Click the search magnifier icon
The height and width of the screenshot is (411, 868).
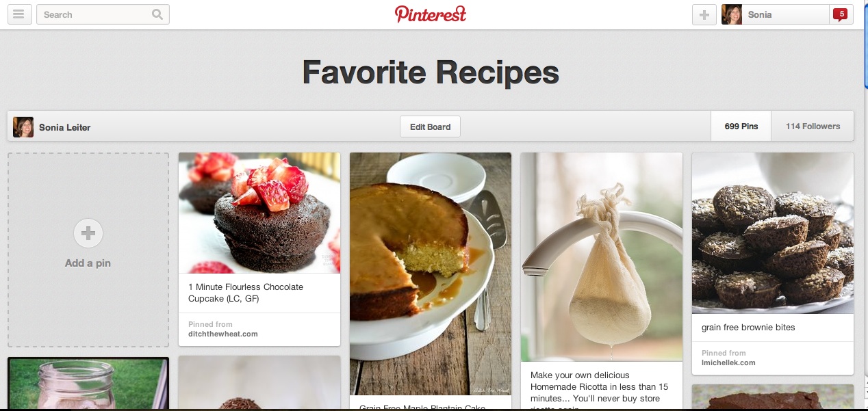coord(157,14)
